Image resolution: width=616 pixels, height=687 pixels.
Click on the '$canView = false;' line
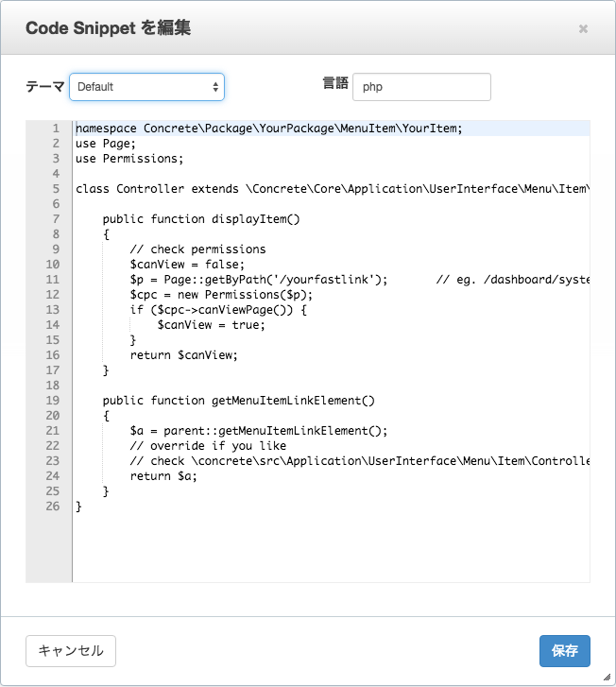(187, 265)
